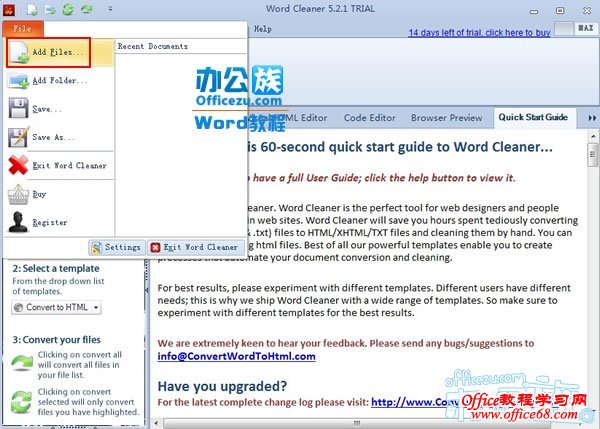Click the convert all quick-access arrow icon
Screen dimensions: 600x429
click(86, 9)
